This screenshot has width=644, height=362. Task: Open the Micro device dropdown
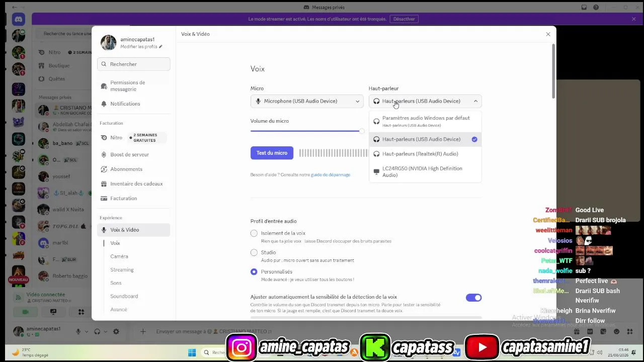(307, 101)
